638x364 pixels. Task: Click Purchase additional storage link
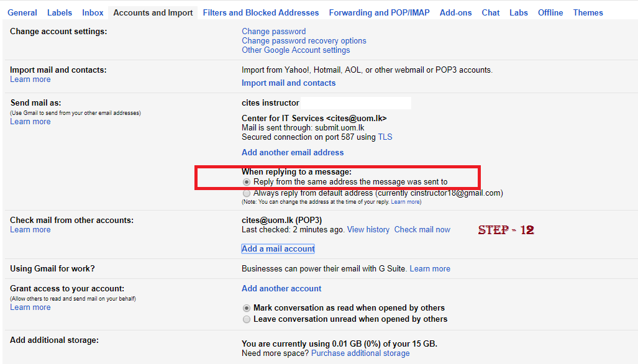coord(360,353)
